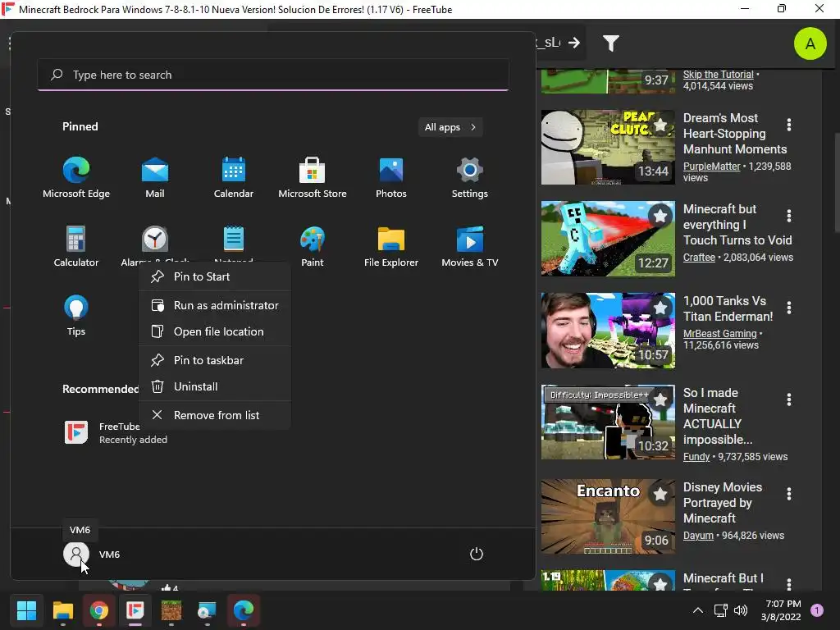Open the Tips app
The height and width of the screenshot is (630, 840).
coord(76,316)
